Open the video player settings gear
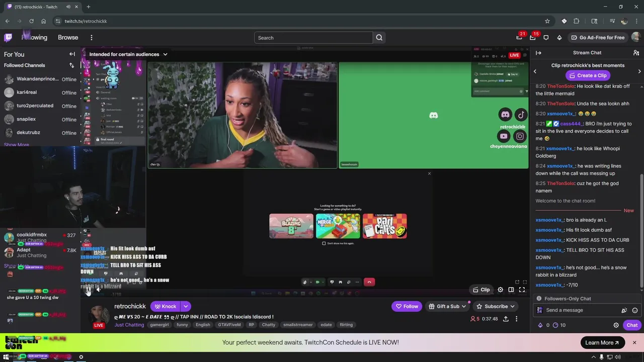Screen dimensions: 644x362 pyautogui.click(x=500, y=290)
